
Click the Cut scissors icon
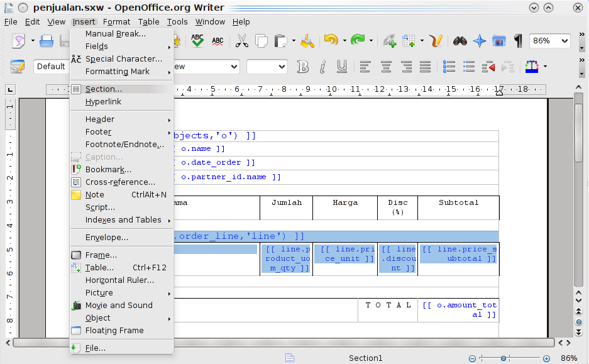(241, 41)
